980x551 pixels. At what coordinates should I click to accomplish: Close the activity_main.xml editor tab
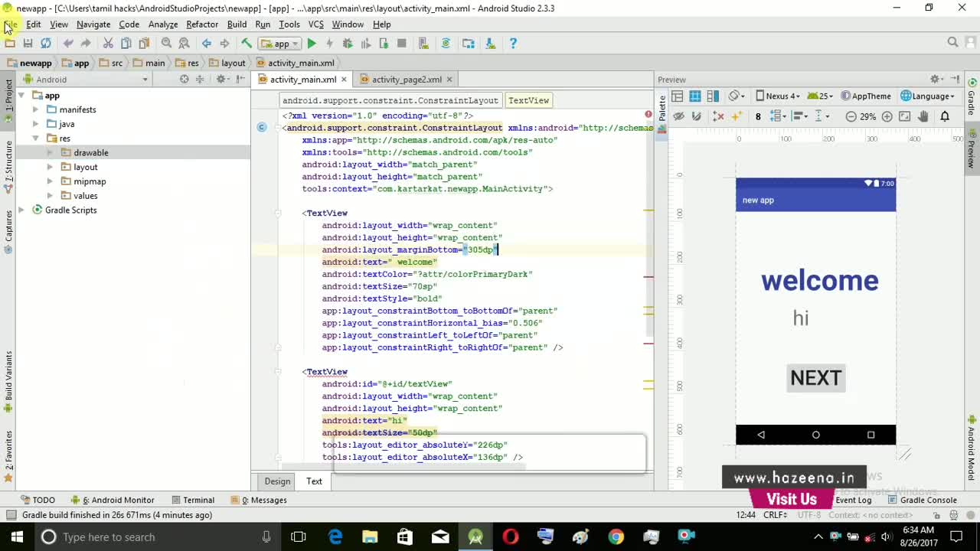click(344, 80)
